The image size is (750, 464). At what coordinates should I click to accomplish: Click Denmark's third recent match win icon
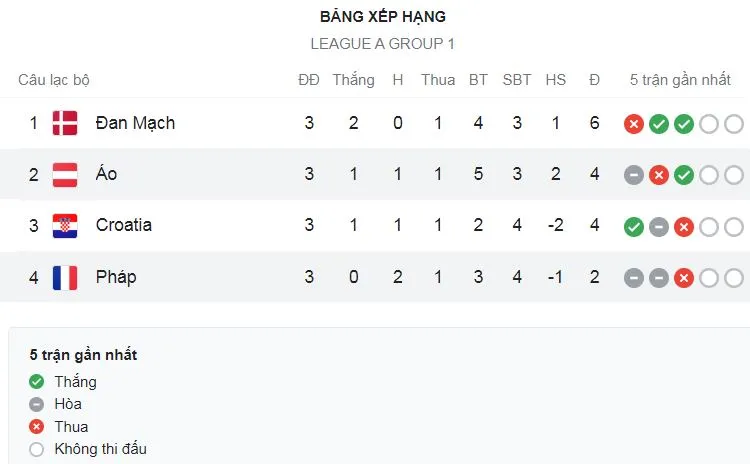coord(684,124)
